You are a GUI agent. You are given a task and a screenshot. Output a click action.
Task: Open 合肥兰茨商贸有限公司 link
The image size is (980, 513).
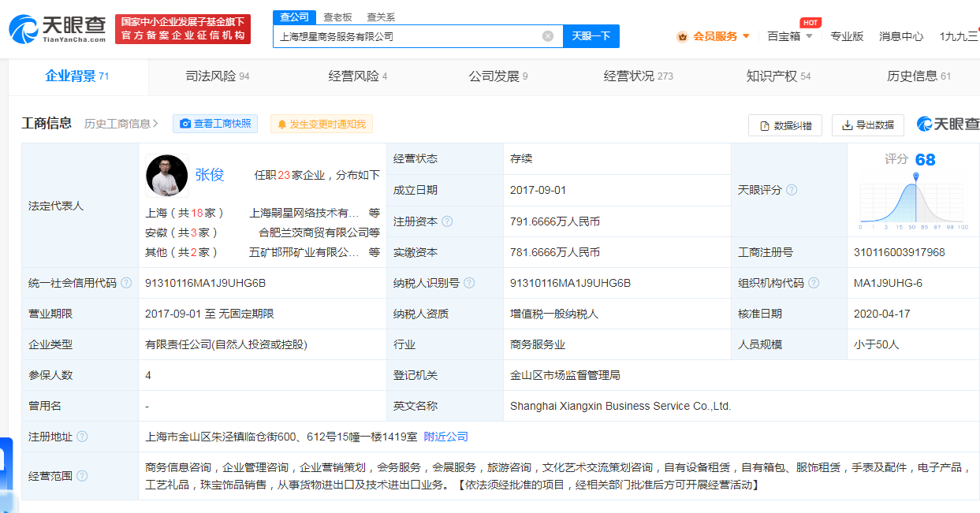coord(315,232)
